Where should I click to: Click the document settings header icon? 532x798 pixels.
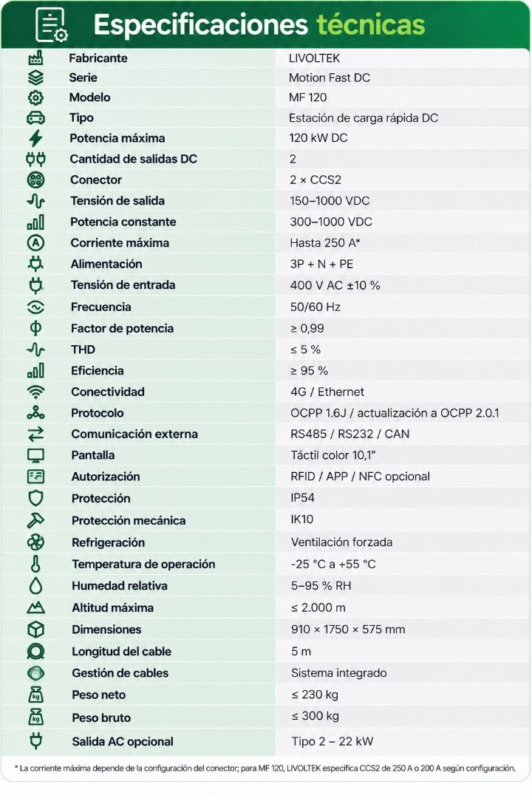click(51, 25)
